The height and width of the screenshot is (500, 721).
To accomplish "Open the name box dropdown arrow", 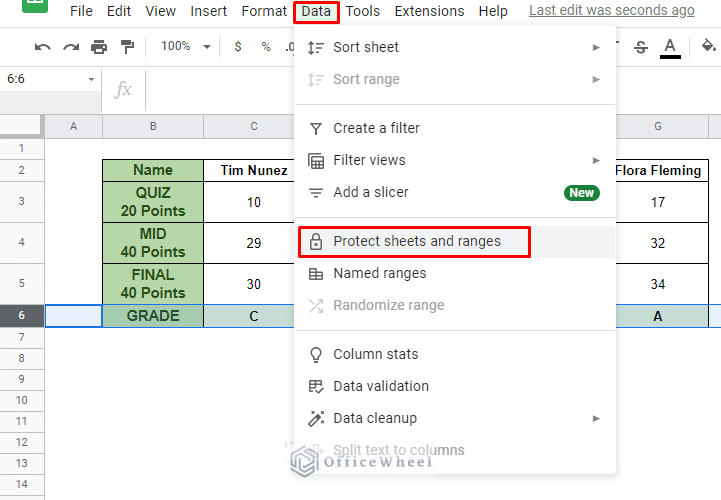I will (x=91, y=79).
